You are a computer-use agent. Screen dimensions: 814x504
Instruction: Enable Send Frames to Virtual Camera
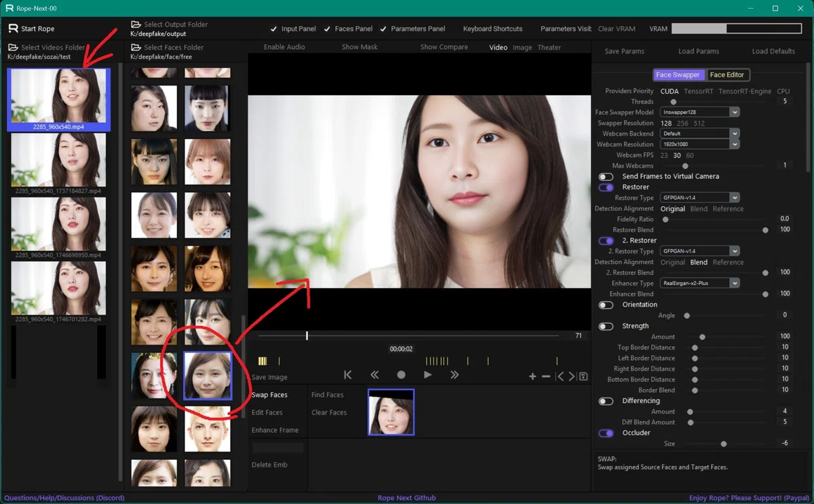pyautogui.click(x=606, y=176)
